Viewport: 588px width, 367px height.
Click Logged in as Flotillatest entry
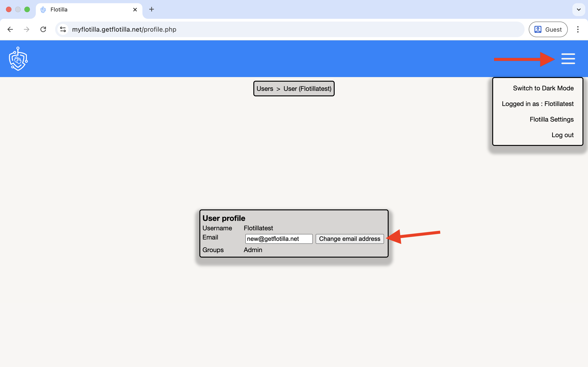click(537, 104)
